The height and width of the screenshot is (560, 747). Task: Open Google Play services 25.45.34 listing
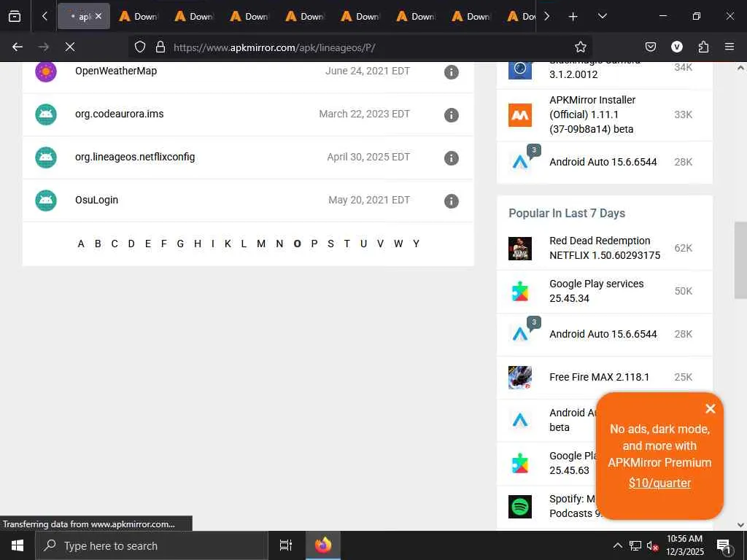[x=597, y=291]
